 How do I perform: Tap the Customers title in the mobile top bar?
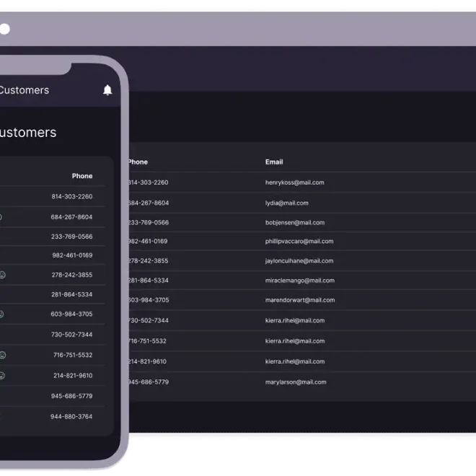point(23,90)
